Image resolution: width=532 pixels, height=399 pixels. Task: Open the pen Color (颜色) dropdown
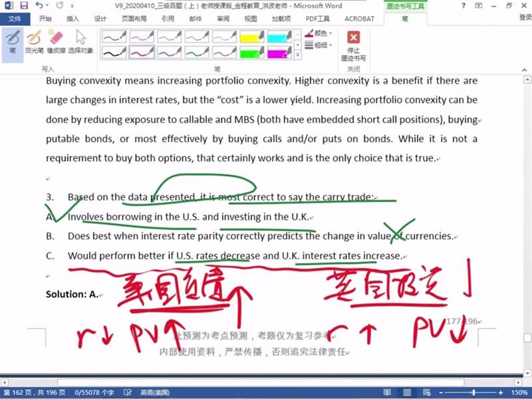coord(319,33)
